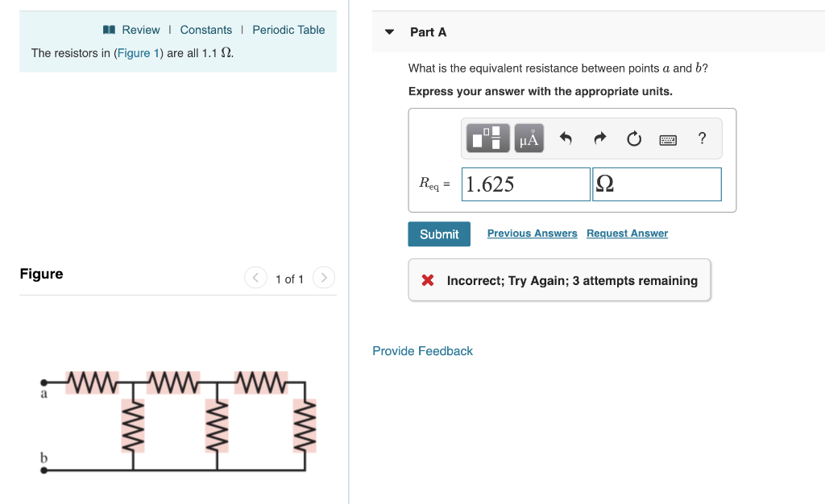The height and width of the screenshot is (504, 825).
Task: Go to previous figure with left chevron
Action: pyautogui.click(x=255, y=278)
